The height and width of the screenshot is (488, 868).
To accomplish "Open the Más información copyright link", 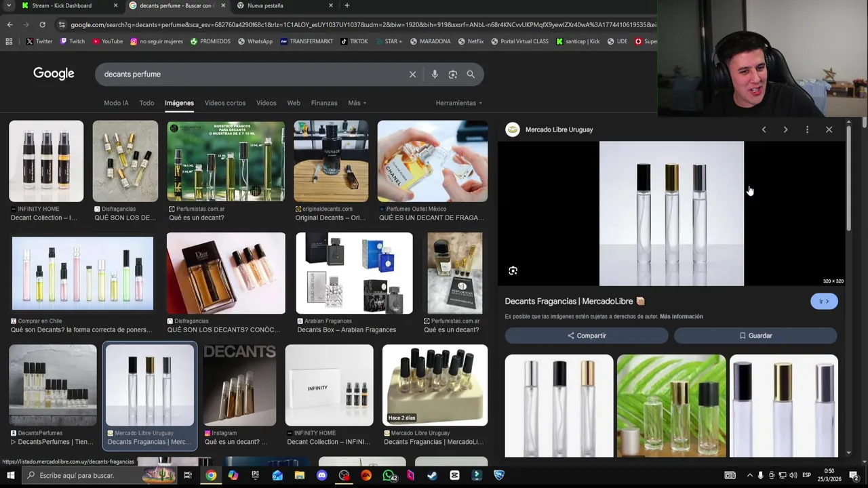I will click(681, 317).
